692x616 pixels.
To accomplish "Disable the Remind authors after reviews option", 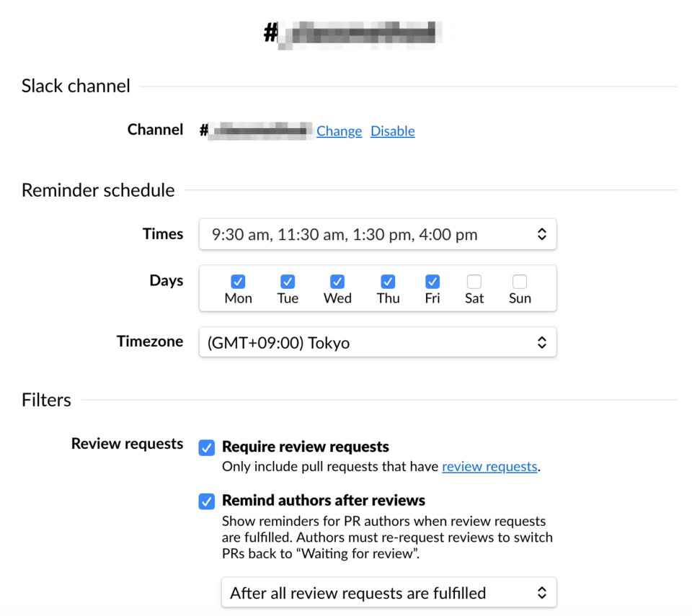I will [x=207, y=501].
